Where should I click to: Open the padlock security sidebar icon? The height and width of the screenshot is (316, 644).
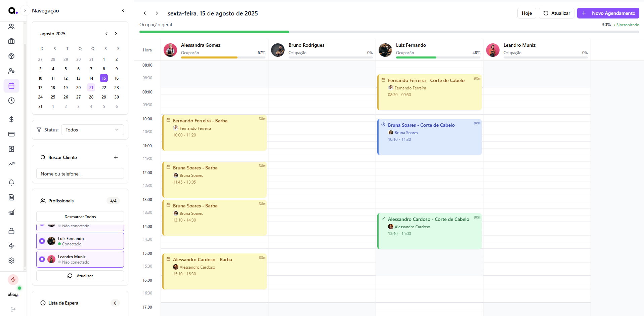coord(11,231)
